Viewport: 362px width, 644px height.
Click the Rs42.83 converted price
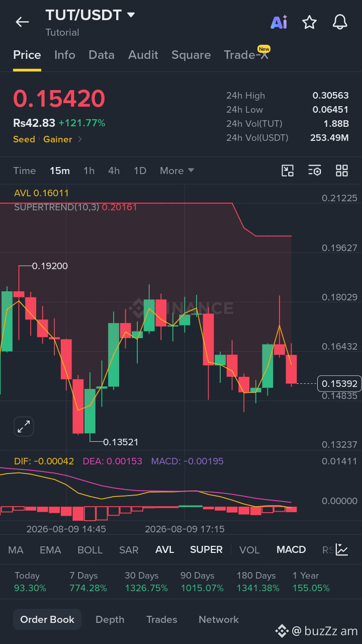pyautogui.click(x=34, y=123)
